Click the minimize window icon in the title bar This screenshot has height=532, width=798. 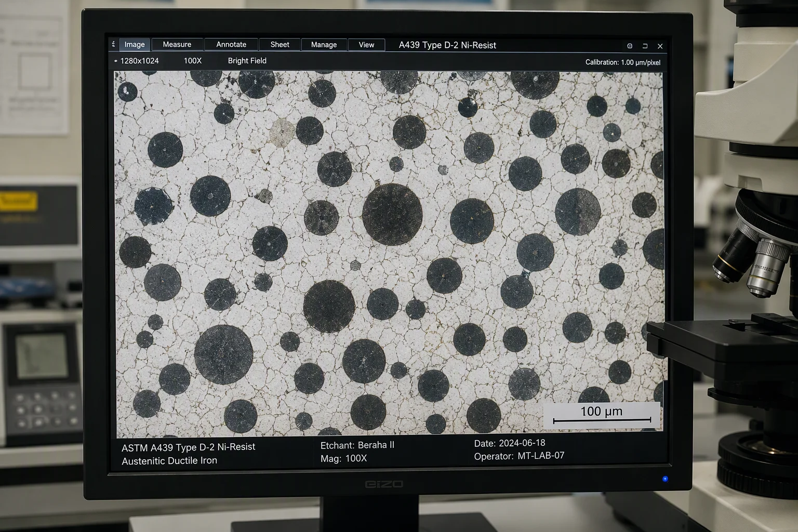point(630,46)
